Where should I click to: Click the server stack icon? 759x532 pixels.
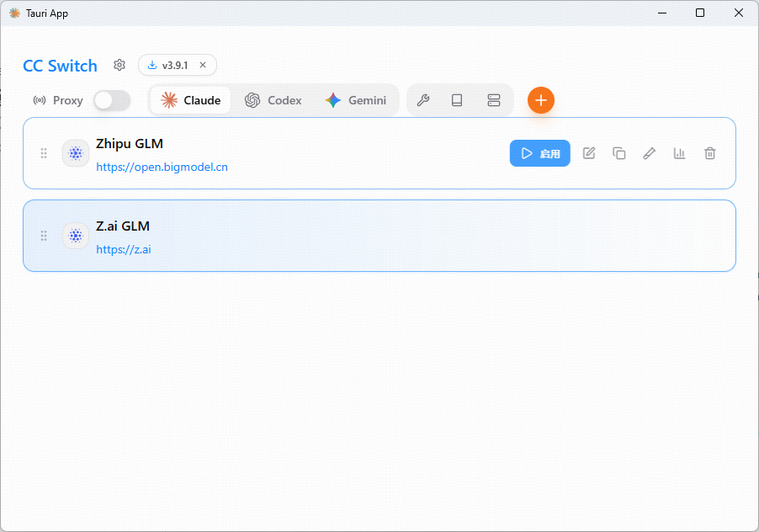coord(494,100)
